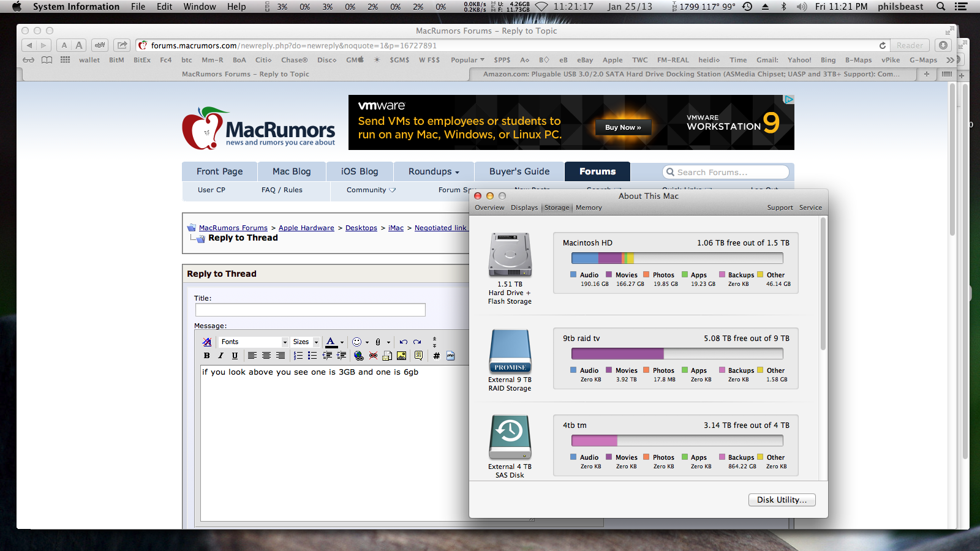This screenshot has height=551, width=980.
Task: Wrap selection in PHP tags icon
Action: pyautogui.click(x=451, y=356)
